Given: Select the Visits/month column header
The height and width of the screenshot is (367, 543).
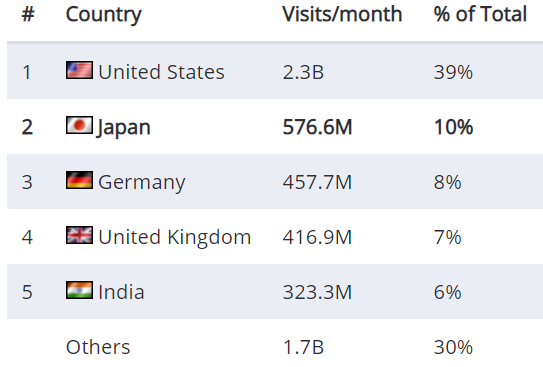Looking at the screenshot, I should click(342, 14).
